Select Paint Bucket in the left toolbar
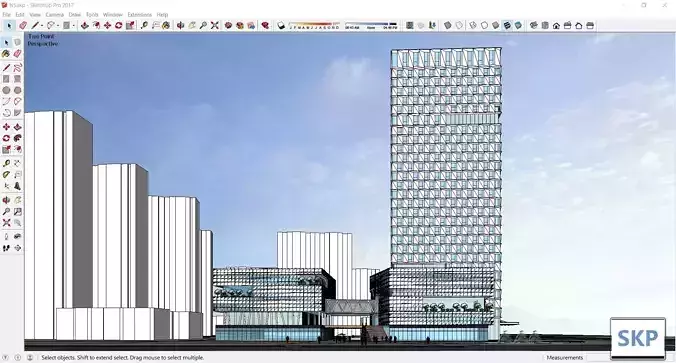676x363 pixels. point(6,53)
